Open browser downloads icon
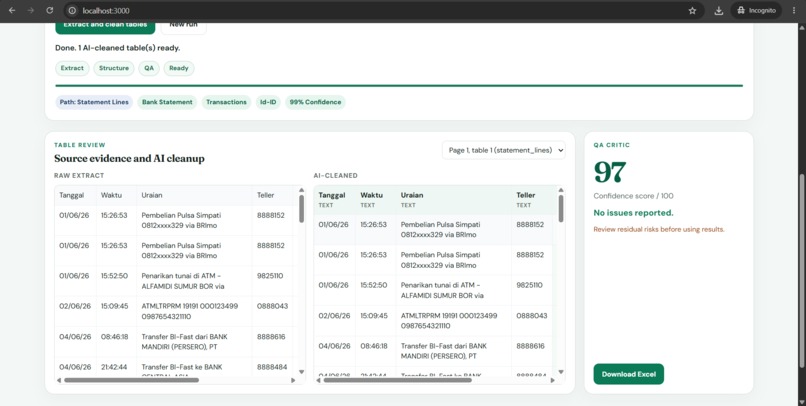This screenshot has width=806, height=406. point(719,10)
